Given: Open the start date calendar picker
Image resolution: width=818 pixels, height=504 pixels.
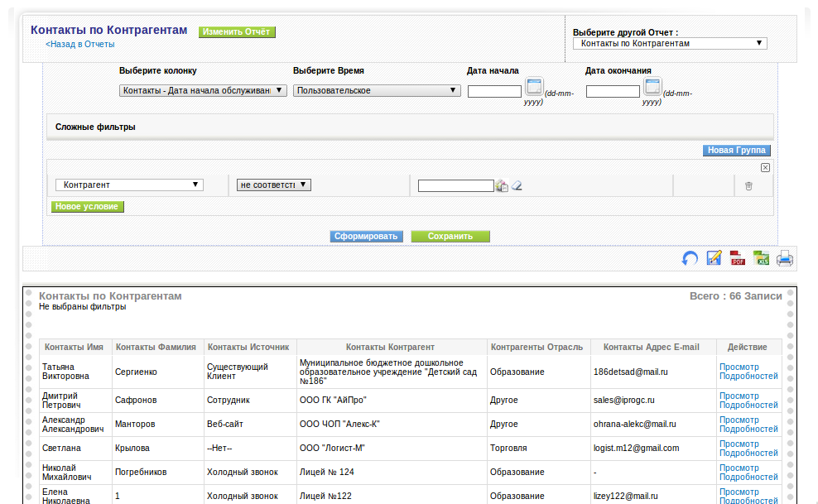Looking at the screenshot, I should [534, 87].
